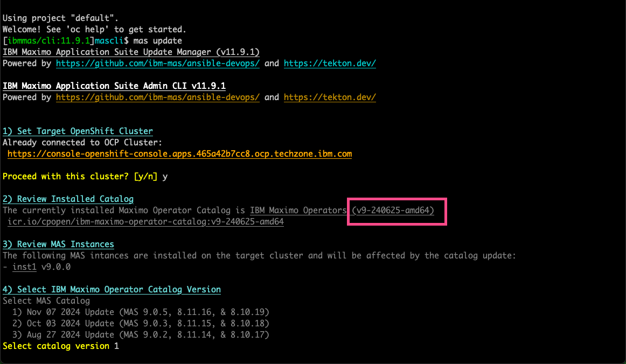
Task: Open the cyan github.com/ibm-mas/ansible-devops link
Action: click(158, 64)
